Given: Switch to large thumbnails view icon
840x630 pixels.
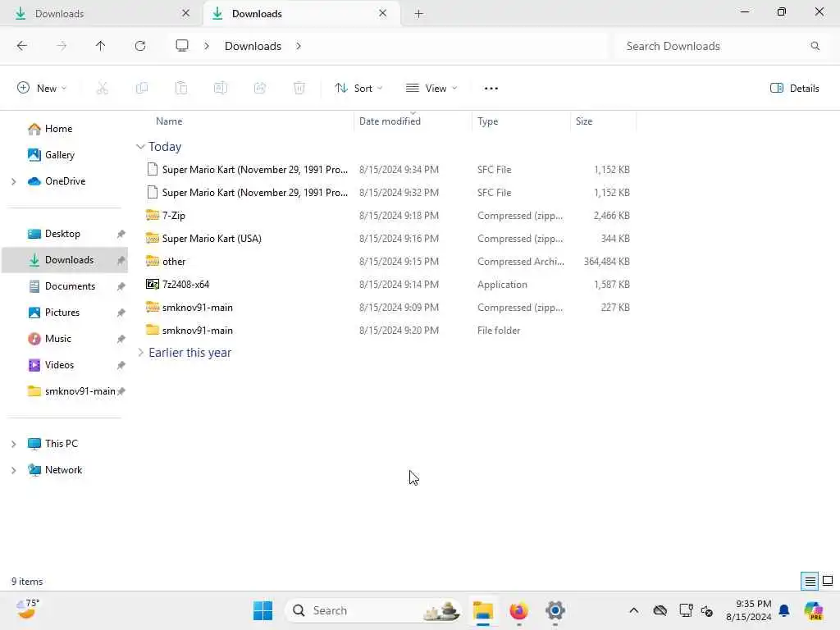Looking at the screenshot, I should pyautogui.click(x=828, y=581).
